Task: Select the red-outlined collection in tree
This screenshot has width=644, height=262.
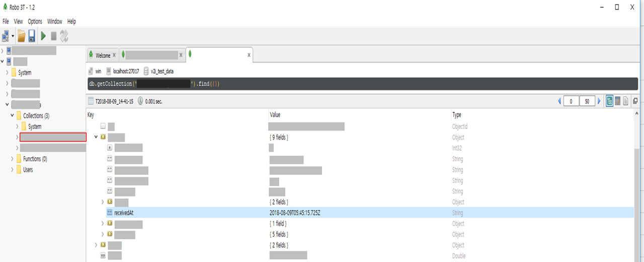Action: click(53, 137)
